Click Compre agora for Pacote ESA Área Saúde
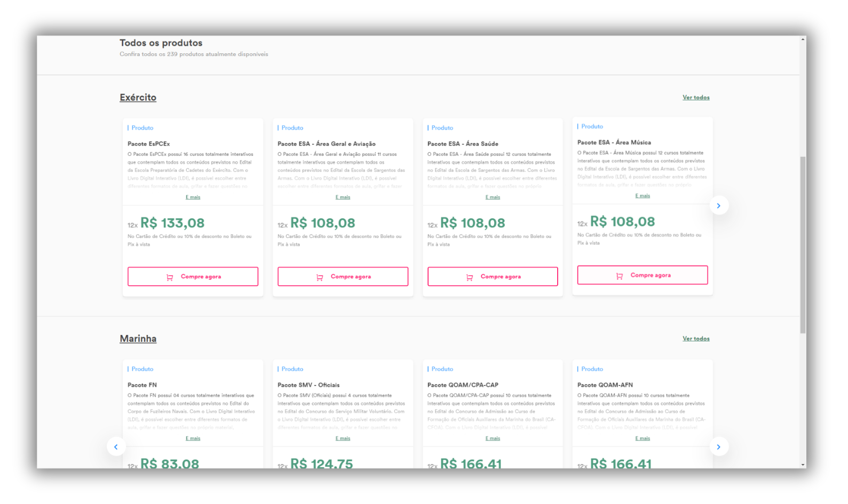 493,277
